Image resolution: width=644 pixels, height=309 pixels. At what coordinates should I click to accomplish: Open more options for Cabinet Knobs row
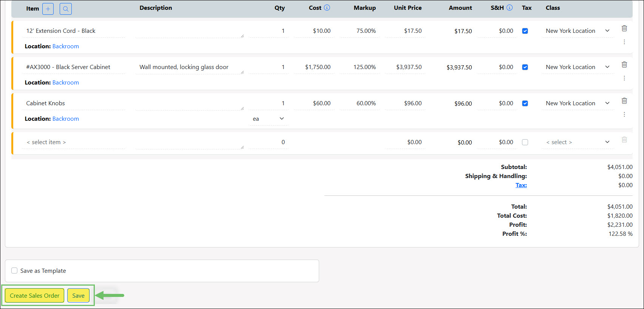pyautogui.click(x=624, y=114)
